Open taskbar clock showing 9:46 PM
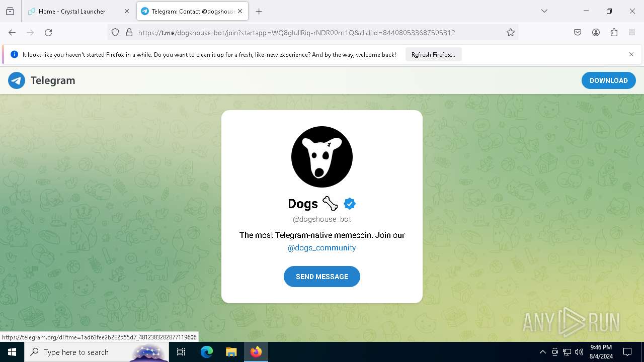This screenshot has height=362, width=644. 601,352
